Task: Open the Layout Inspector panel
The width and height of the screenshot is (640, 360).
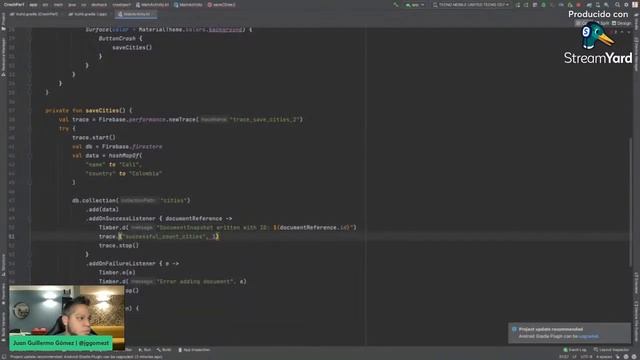Action: 611,350
